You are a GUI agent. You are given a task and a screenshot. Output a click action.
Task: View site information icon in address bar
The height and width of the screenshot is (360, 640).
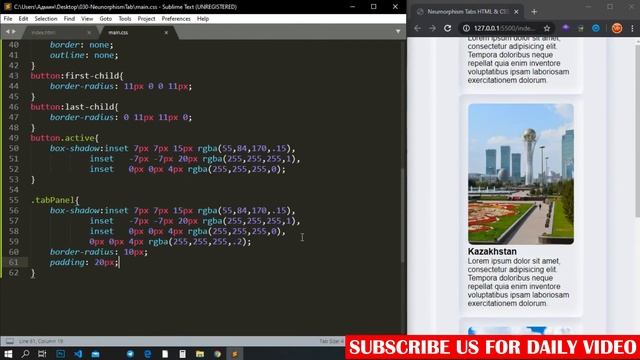pos(466,28)
